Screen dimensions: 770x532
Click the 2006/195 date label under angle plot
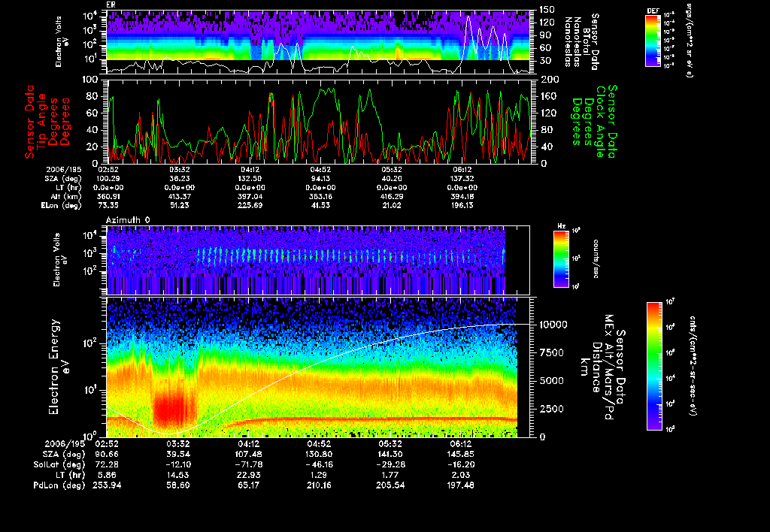pos(62,170)
